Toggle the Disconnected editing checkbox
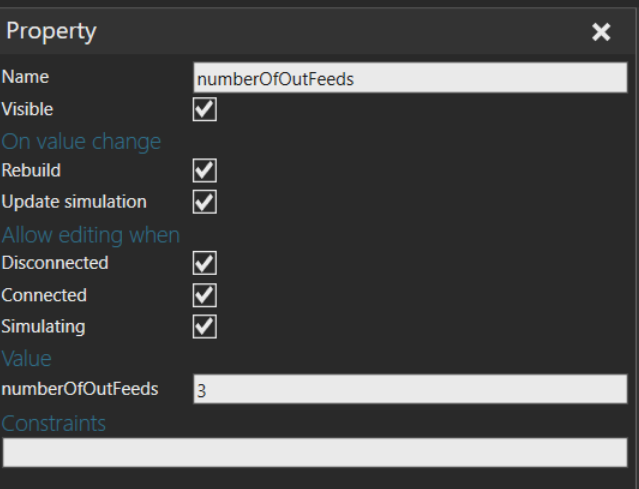 [x=205, y=263]
